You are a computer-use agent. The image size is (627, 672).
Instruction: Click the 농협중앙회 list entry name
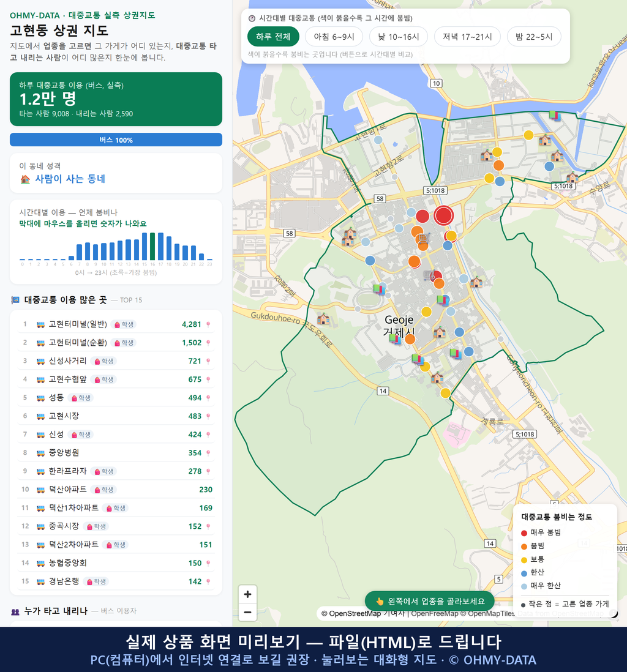tap(68, 562)
